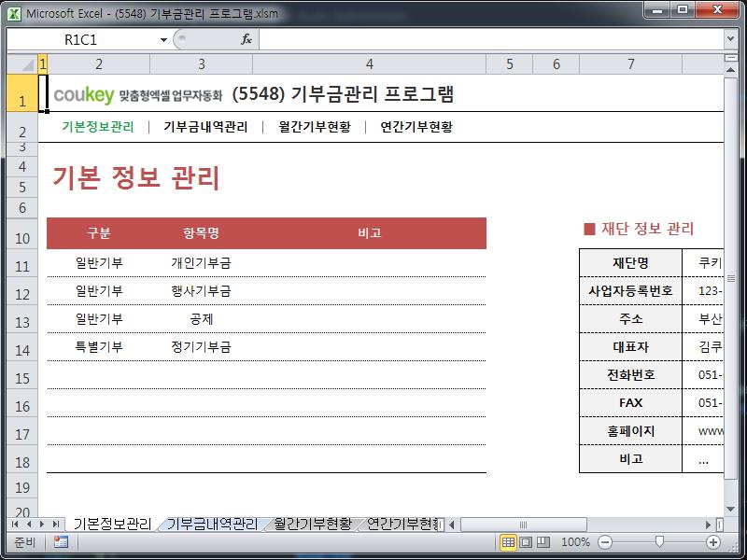Switch to 기본정보관리 sheet tab
The width and height of the screenshot is (747, 560).
point(112,525)
